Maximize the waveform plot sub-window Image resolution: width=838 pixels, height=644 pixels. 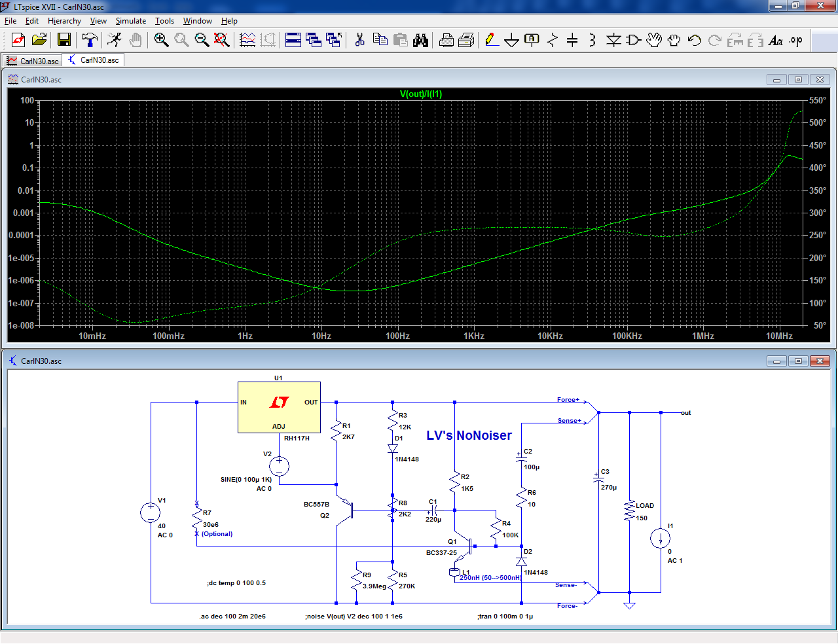[798, 79]
